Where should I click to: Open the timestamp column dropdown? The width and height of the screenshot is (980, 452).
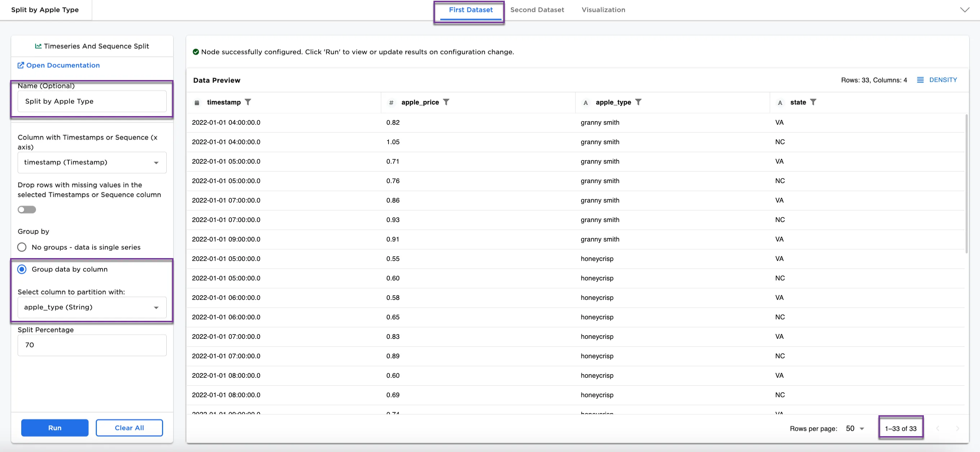point(92,163)
